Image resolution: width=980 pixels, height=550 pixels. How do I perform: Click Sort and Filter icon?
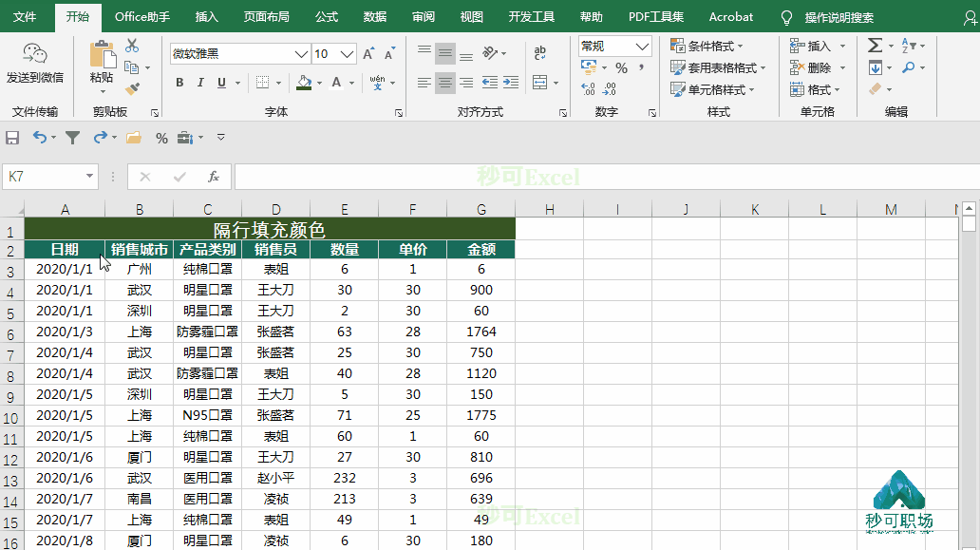click(909, 46)
